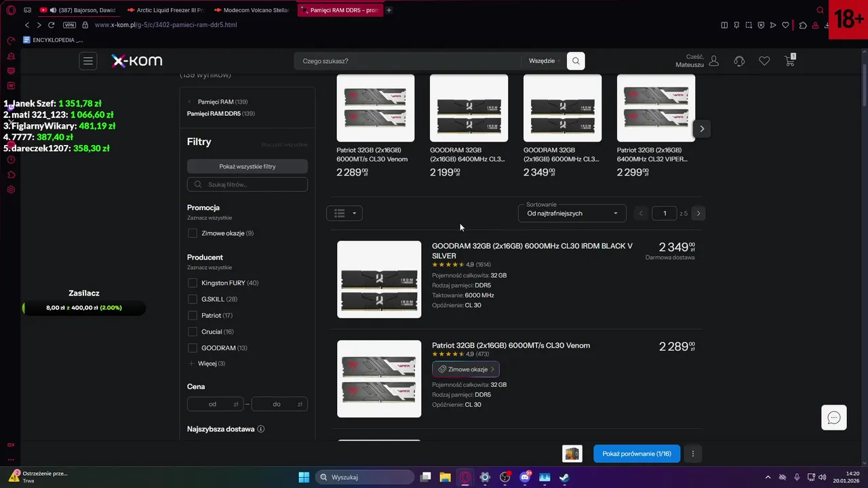The width and height of the screenshot is (868, 488).
Task: Check the GOODRAM producer checkbox
Action: (x=193, y=348)
